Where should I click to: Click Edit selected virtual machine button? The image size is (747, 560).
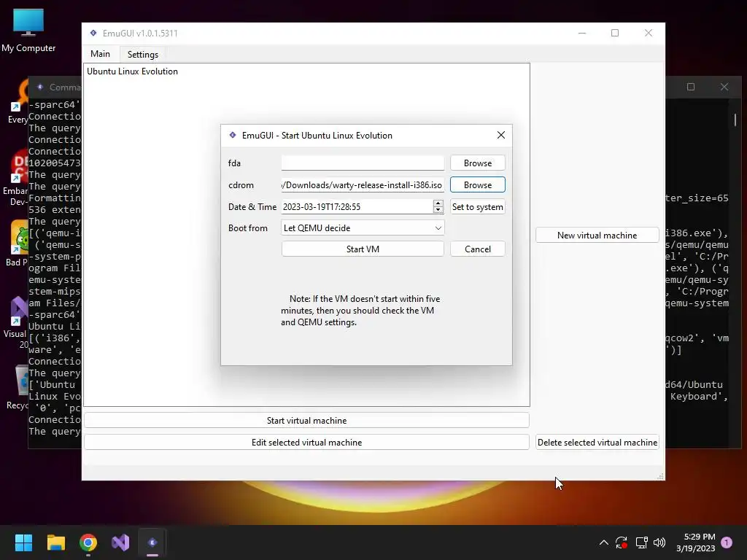click(x=306, y=443)
